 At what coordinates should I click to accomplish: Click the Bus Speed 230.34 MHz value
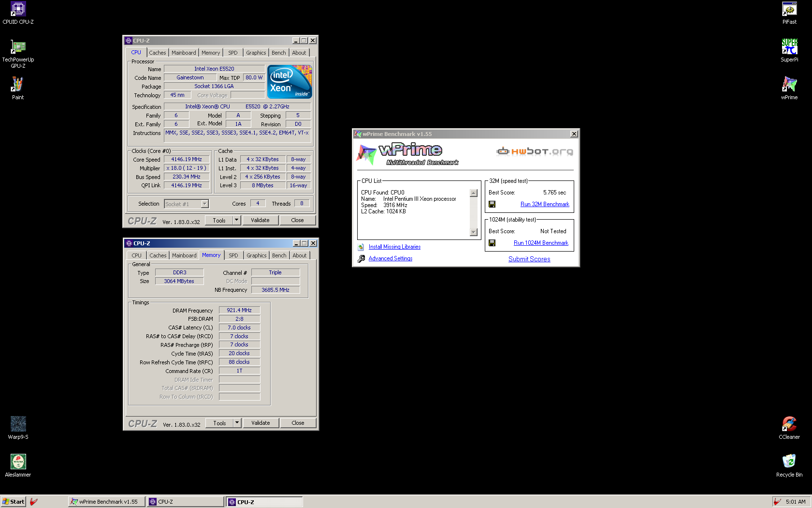coord(187,177)
